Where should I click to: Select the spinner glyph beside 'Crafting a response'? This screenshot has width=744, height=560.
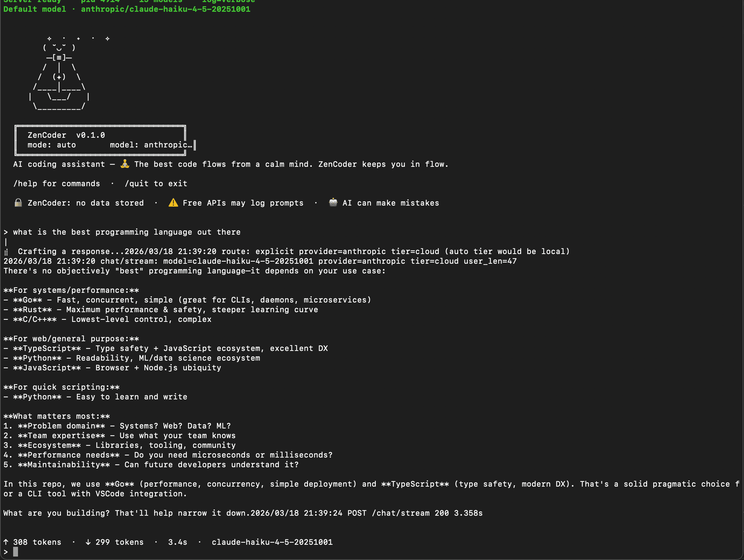(x=6, y=252)
